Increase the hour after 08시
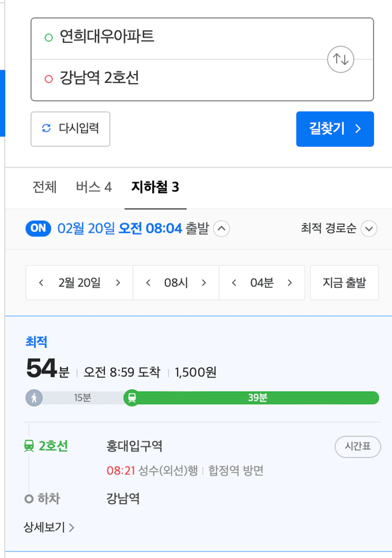Screen dimensions: 392x558 pos(204,283)
